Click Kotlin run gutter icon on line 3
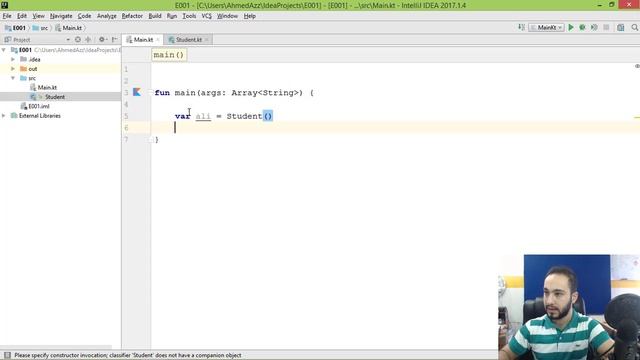 click(137, 92)
